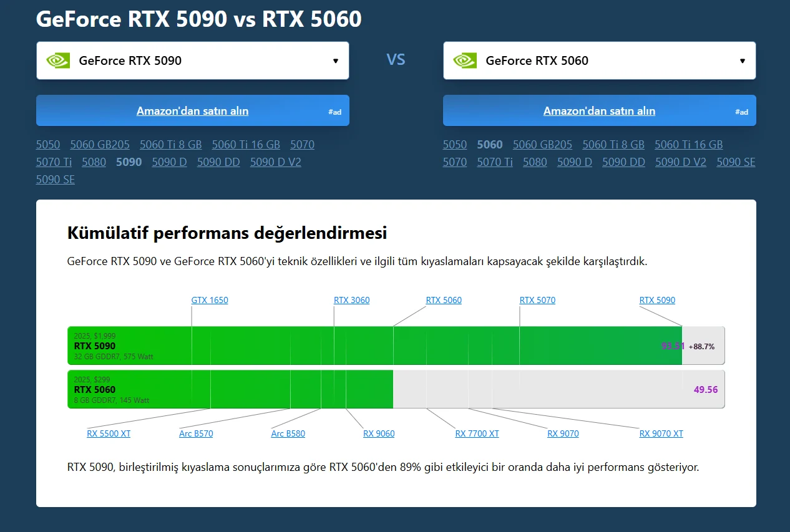
Task: Click the '2025, $299' price text
Action: 92,380
